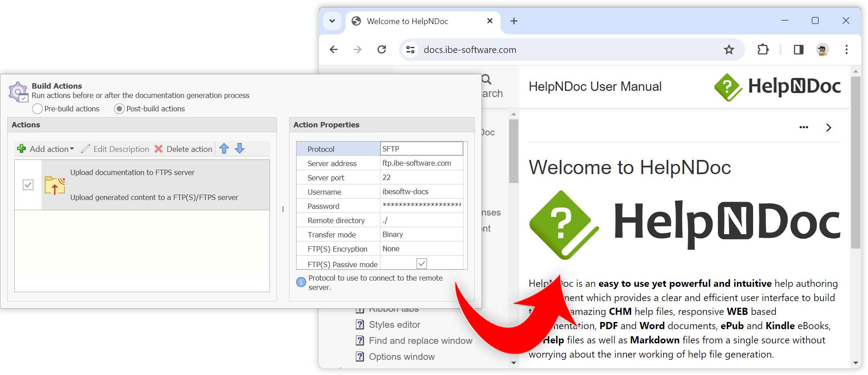Viewport: 868px width, 375px height.
Task: Bookmark this page with star icon
Action: pyautogui.click(x=729, y=49)
